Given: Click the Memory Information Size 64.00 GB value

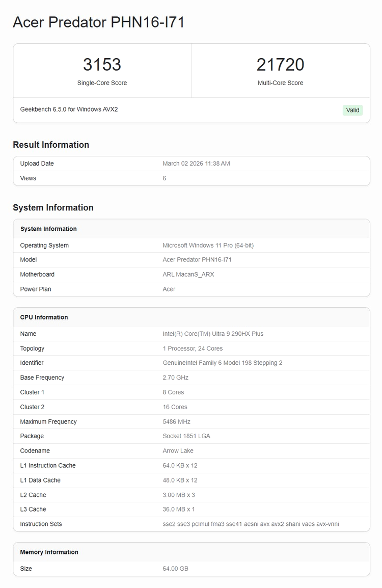Looking at the screenshot, I should click(175, 569).
